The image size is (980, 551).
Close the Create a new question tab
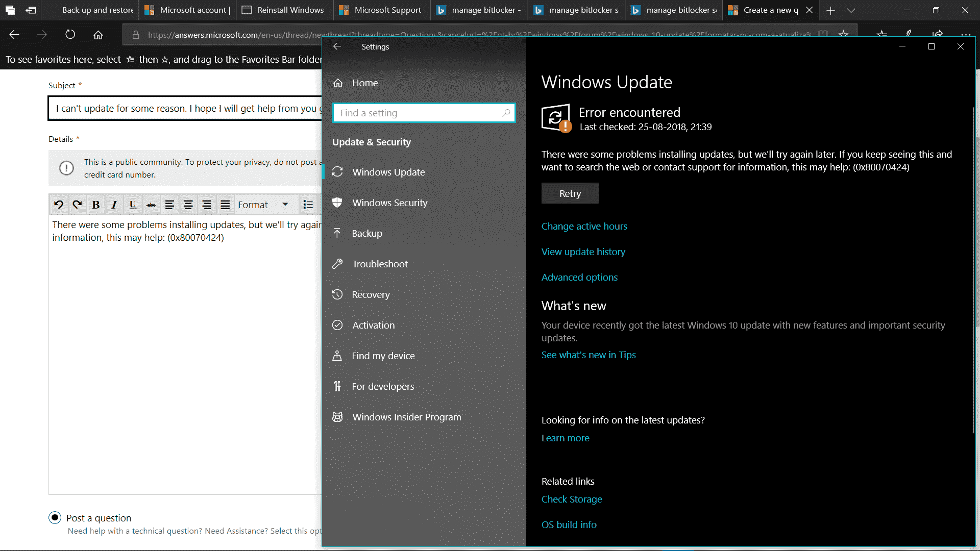click(809, 10)
